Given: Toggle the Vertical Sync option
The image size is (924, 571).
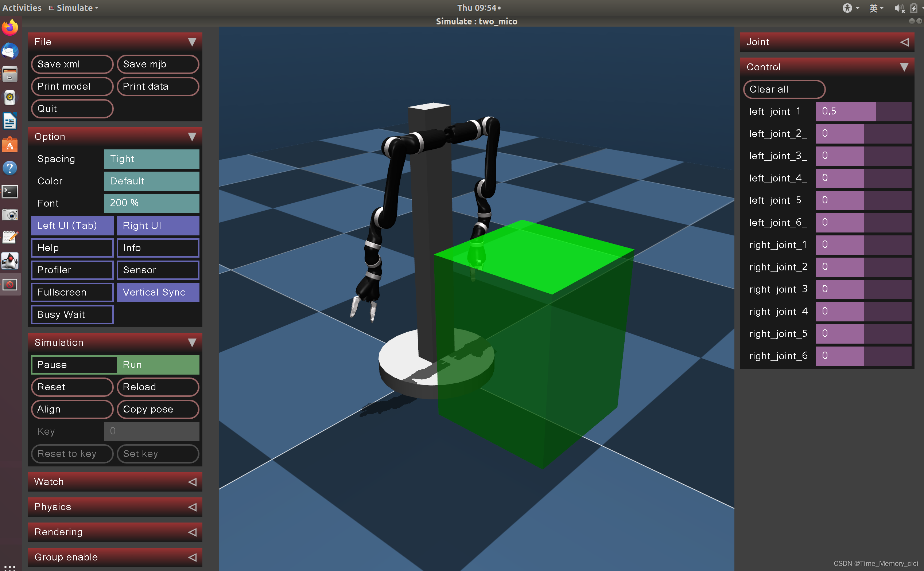Looking at the screenshot, I should click(x=158, y=292).
